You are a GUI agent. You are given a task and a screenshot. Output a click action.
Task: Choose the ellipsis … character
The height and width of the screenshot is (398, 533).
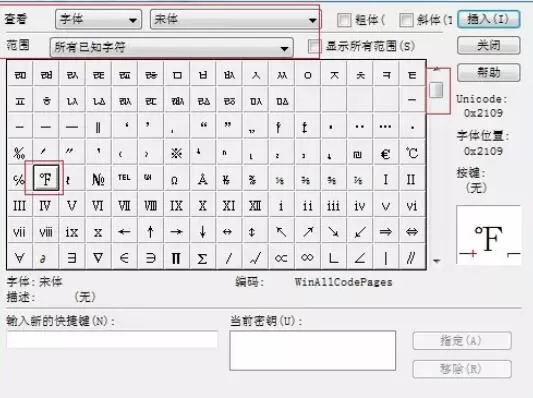386,126
